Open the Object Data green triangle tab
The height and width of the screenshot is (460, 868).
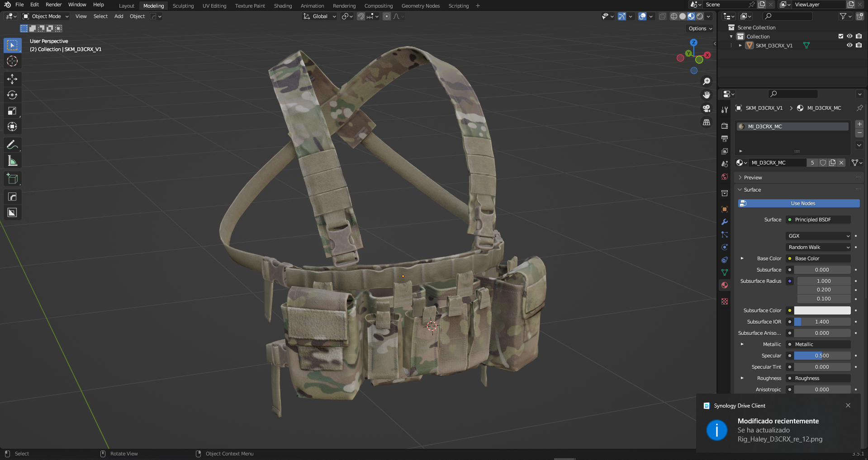pyautogui.click(x=725, y=272)
